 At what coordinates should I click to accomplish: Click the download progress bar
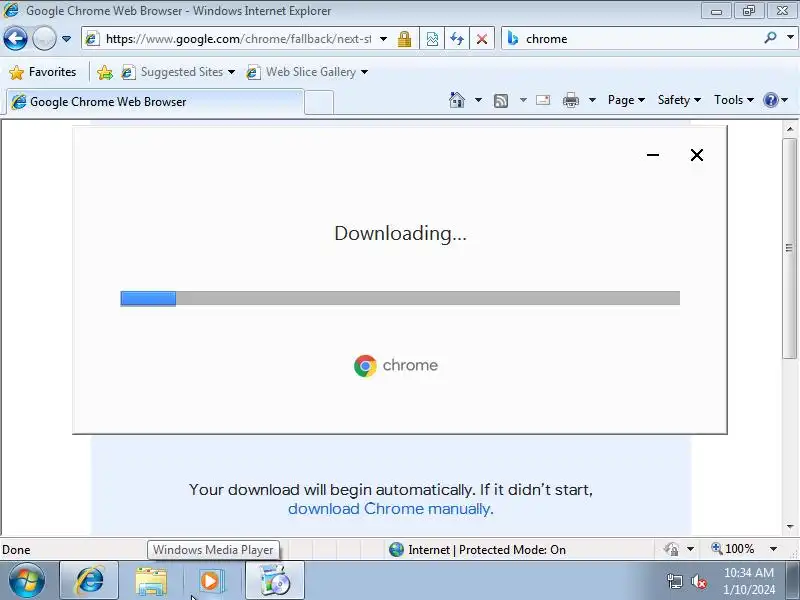pyautogui.click(x=400, y=298)
